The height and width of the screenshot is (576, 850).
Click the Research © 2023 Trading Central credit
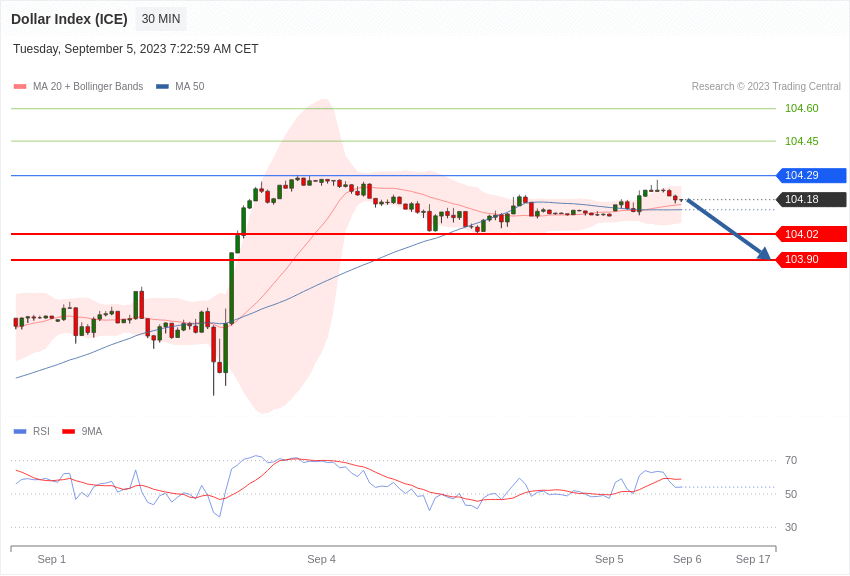(x=766, y=86)
